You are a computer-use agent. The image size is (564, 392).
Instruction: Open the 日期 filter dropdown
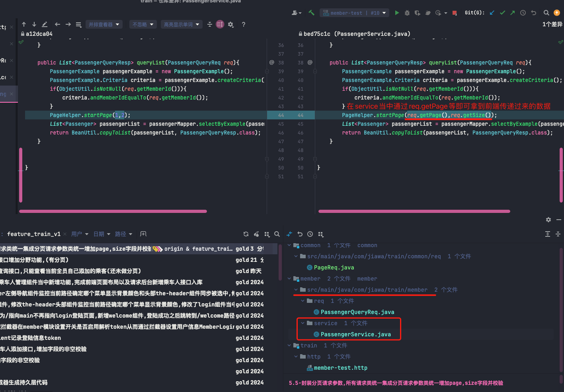click(101, 234)
